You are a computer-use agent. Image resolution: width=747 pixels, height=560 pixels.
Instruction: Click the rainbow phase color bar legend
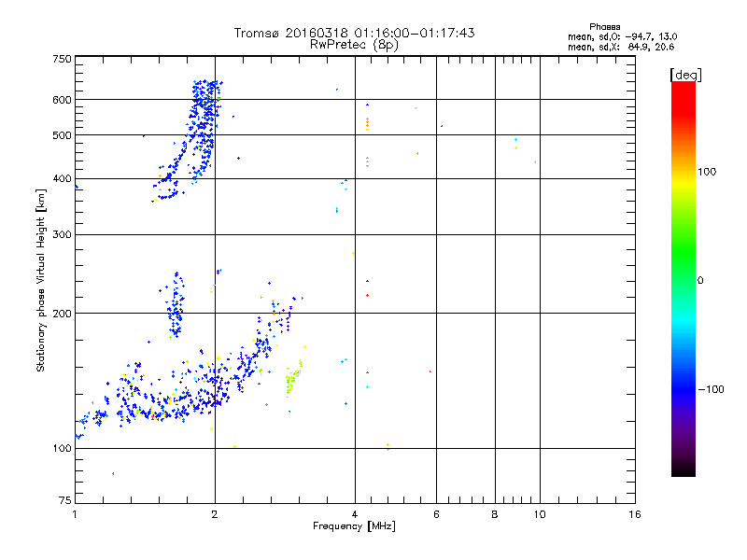click(684, 278)
